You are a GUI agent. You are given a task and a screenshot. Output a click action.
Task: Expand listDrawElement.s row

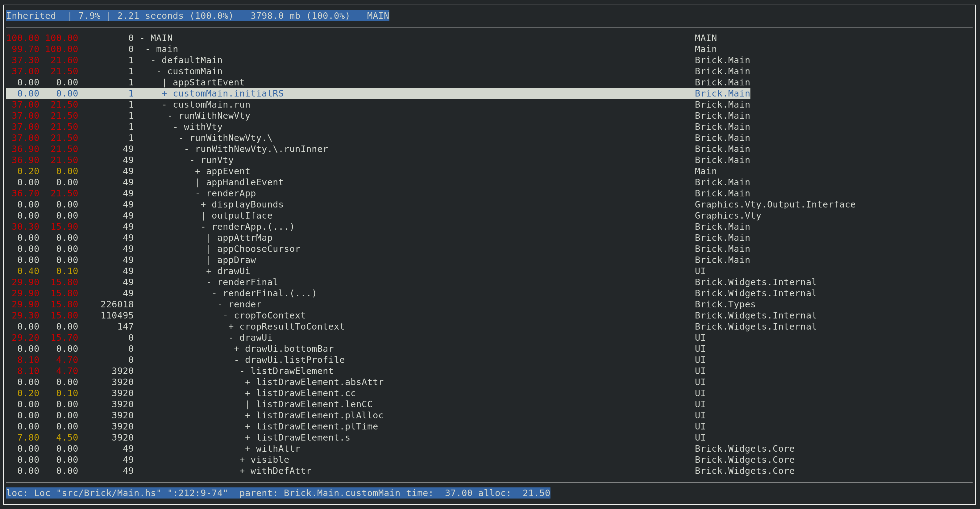(248, 438)
